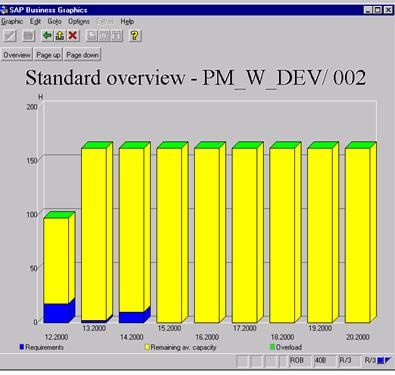Click the blue Requirements legend swatch
The image size is (395, 375).
click(22, 347)
